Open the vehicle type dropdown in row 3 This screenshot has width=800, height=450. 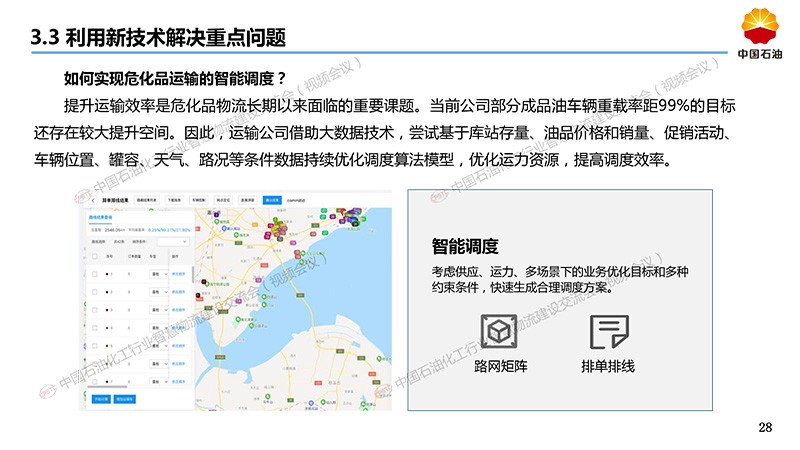coord(159,310)
